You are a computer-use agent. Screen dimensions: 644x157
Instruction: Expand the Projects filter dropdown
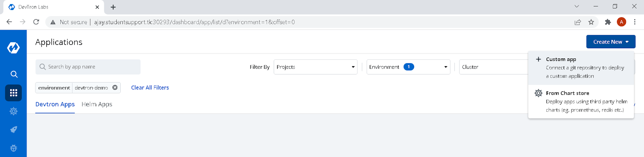(x=316, y=67)
